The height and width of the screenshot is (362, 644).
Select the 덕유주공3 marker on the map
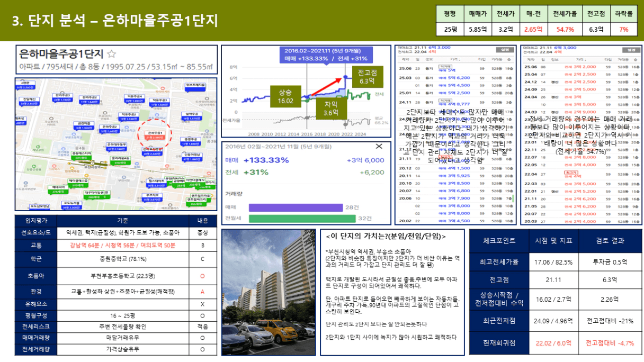tap(159, 102)
